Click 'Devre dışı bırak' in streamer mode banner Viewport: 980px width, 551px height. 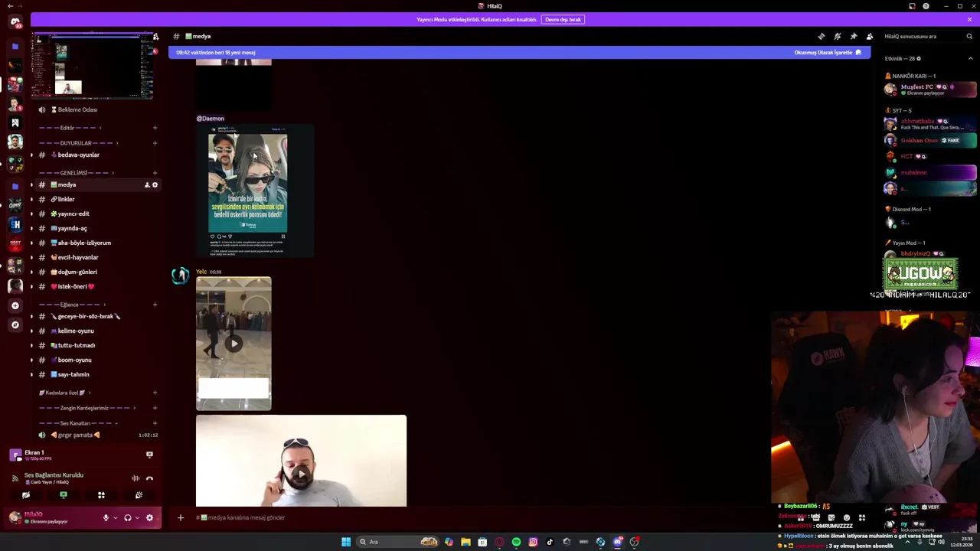[x=563, y=19]
